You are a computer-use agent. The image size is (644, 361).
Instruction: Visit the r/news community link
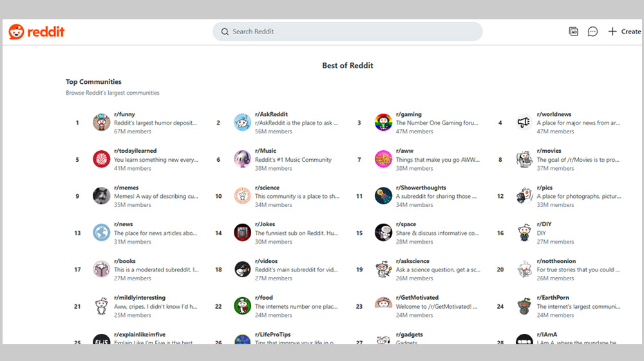(123, 224)
